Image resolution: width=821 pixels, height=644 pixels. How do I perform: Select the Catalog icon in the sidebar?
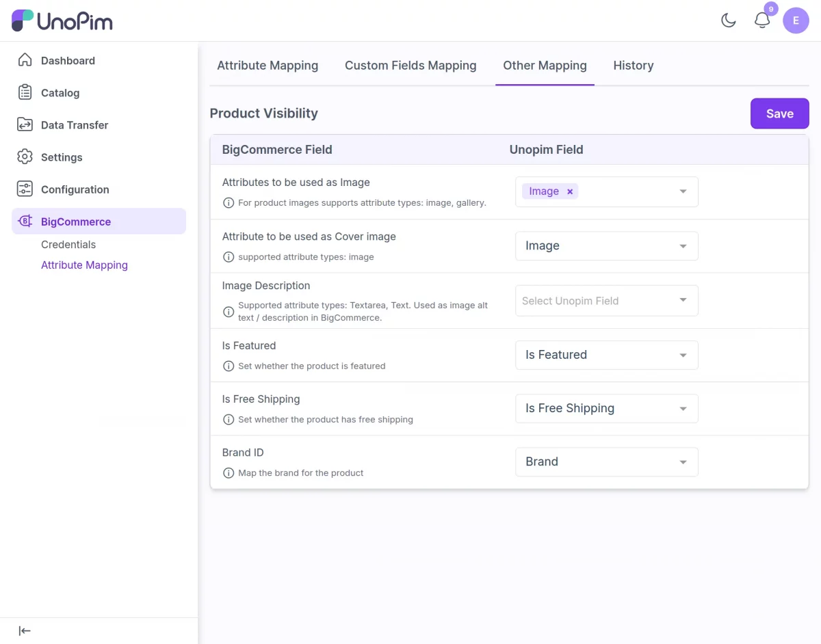[24, 92]
